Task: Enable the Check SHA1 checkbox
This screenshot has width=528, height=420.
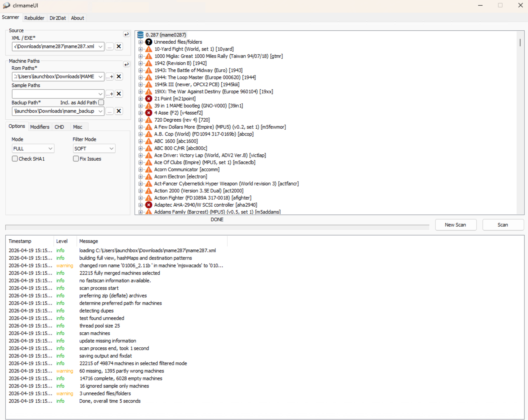Action: (x=15, y=159)
